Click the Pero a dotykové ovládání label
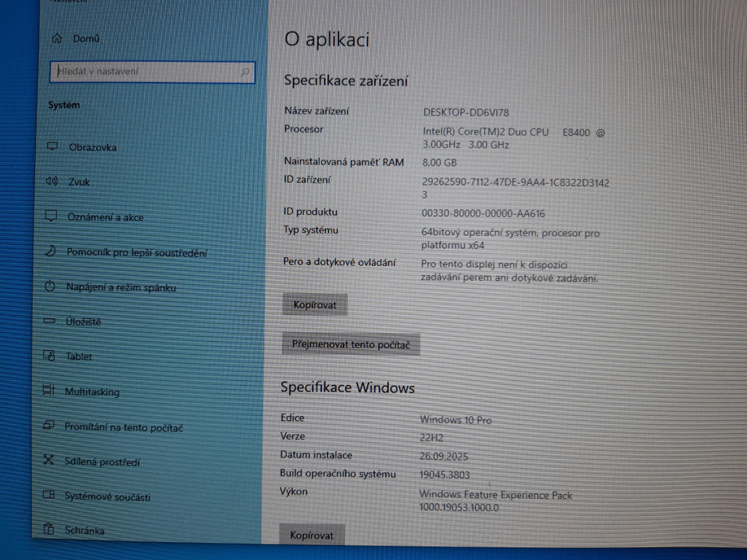This screenshot has height=560, width=747. coord(339,262)
